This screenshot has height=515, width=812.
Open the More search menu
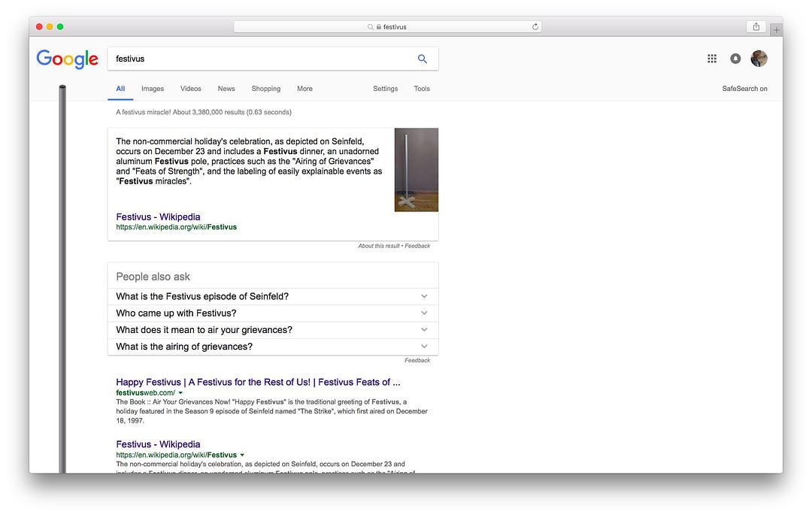click(304, 89)
